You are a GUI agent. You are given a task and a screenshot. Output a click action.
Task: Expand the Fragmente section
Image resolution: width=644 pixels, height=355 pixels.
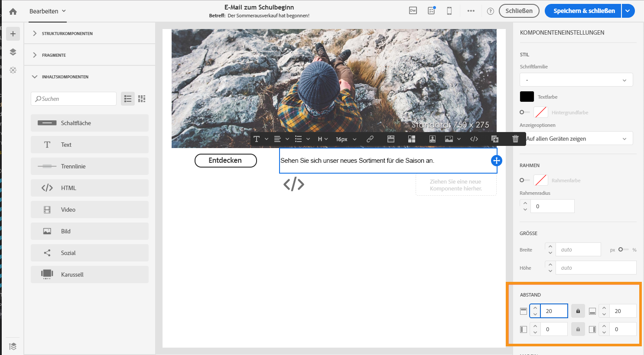[x=90, y=55]
